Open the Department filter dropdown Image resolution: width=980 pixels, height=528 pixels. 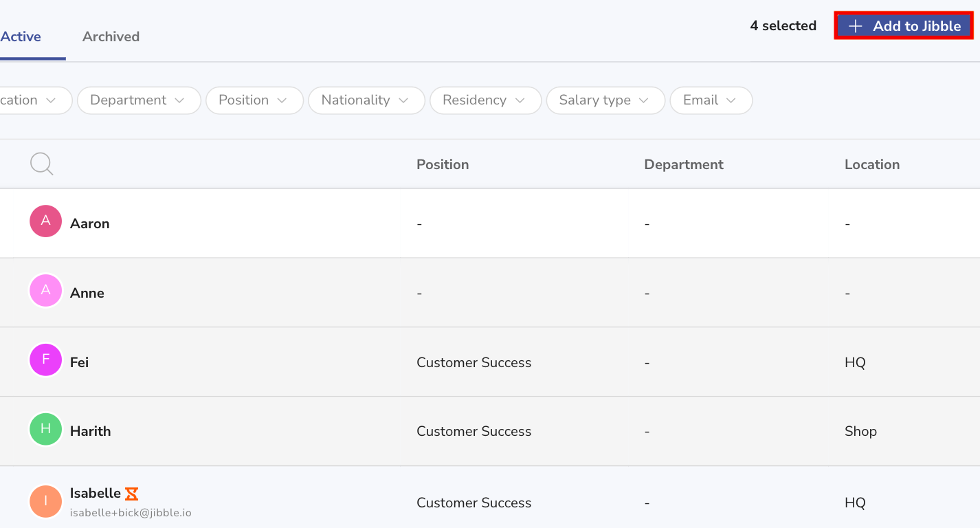coord(139,100)
